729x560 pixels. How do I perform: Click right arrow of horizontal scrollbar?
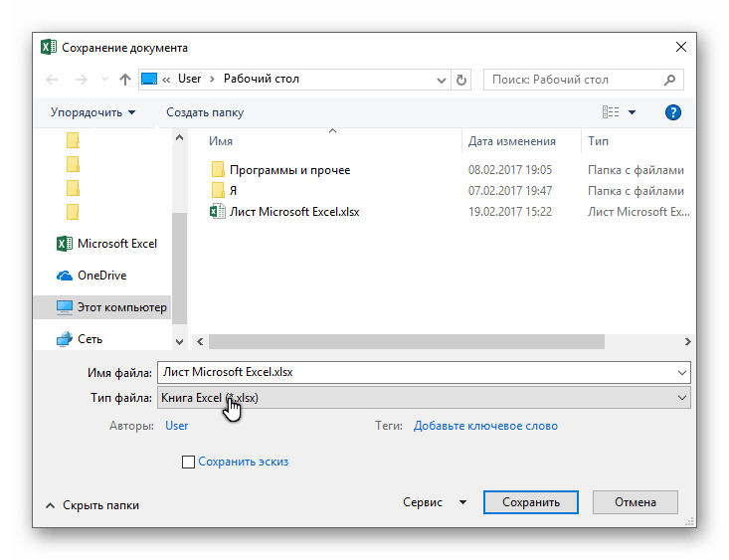pyautogui.click(x=687, y=342)
